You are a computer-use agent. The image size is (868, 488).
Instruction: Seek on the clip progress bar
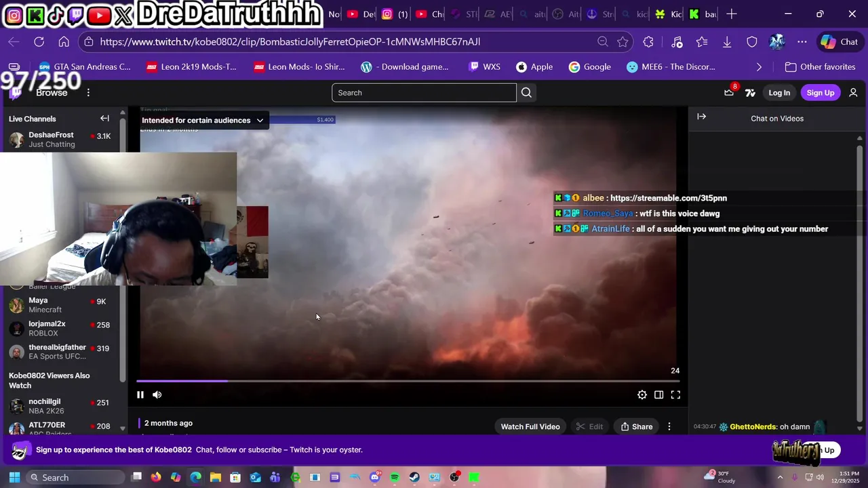[407, 381]
